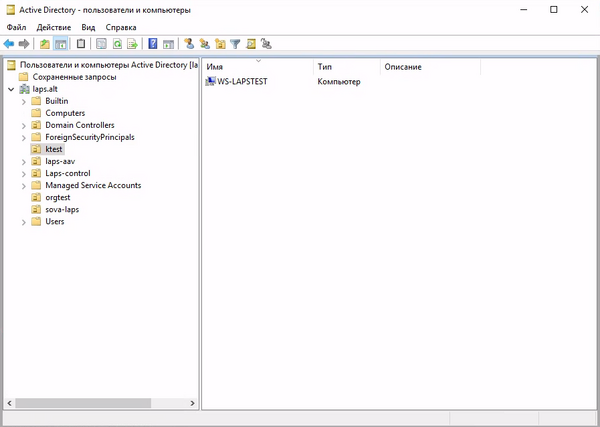Collapse the laps.alt domain node
This screenshot has width=600, height=427.
click(11, 89)
